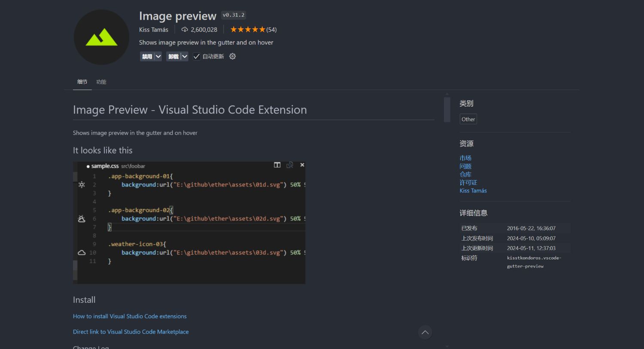Screen dimensions: 644x349
Task: Open the Kiss Tamás resources link
Action: (473, 191)
